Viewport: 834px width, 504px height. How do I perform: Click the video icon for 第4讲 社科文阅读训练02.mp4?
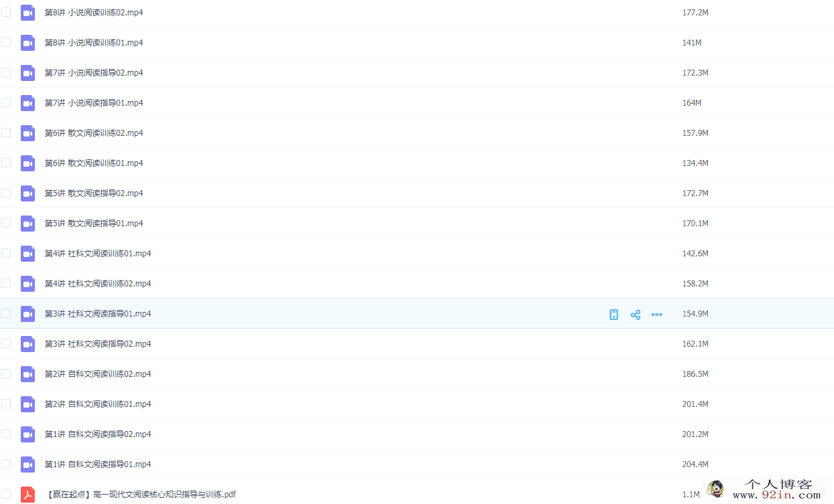[27, 284]
